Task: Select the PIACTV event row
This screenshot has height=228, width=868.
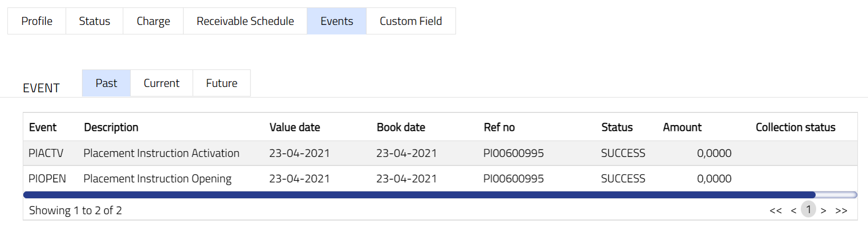Action: click(46, 153)
